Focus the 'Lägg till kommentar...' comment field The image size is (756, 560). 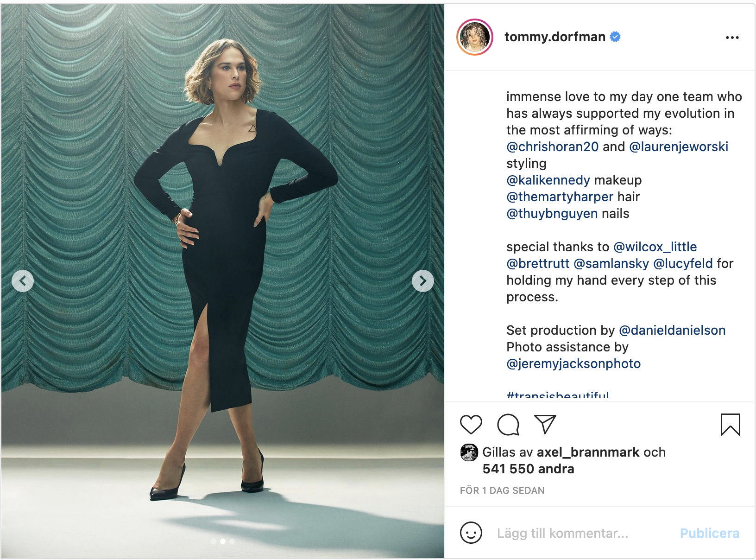click(562, 533)
